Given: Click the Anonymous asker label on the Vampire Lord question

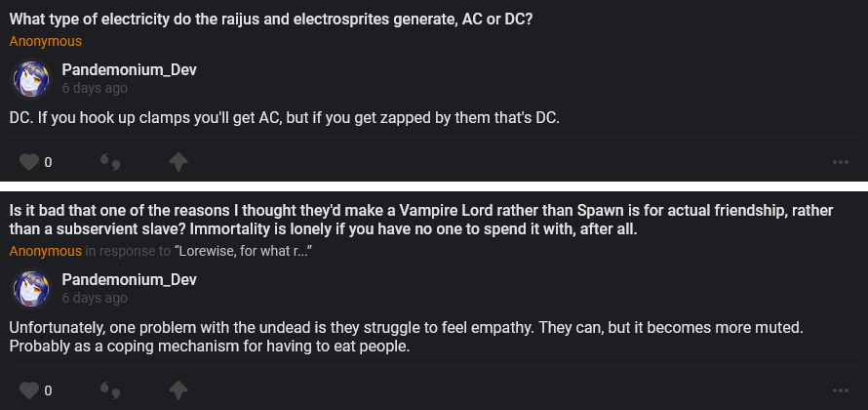Looking at the screenshot, I should pos(46,251).
